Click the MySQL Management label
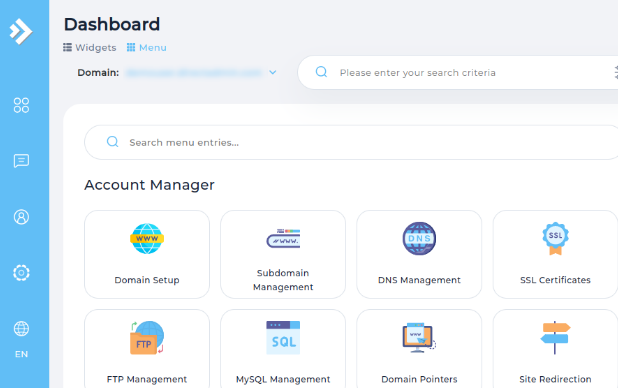Image resolution: width=618 pixels, height=388 pixels. [x=283, y=379]
